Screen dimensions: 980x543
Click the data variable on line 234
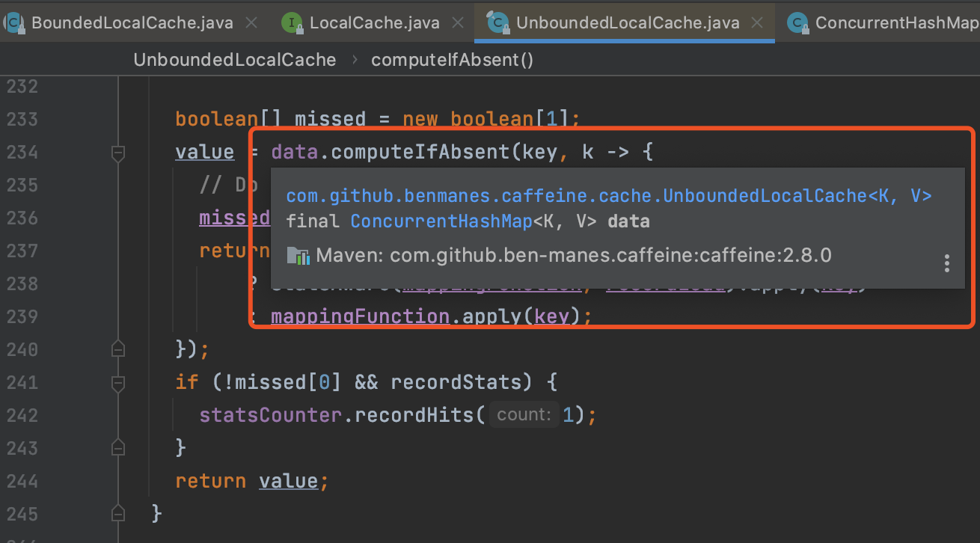(x=295, y=153)
